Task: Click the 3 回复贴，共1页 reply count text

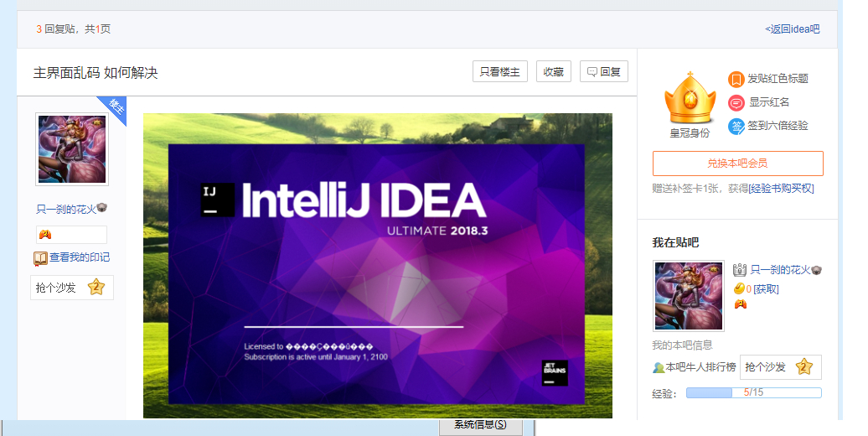Action: (x=74, y=29)
